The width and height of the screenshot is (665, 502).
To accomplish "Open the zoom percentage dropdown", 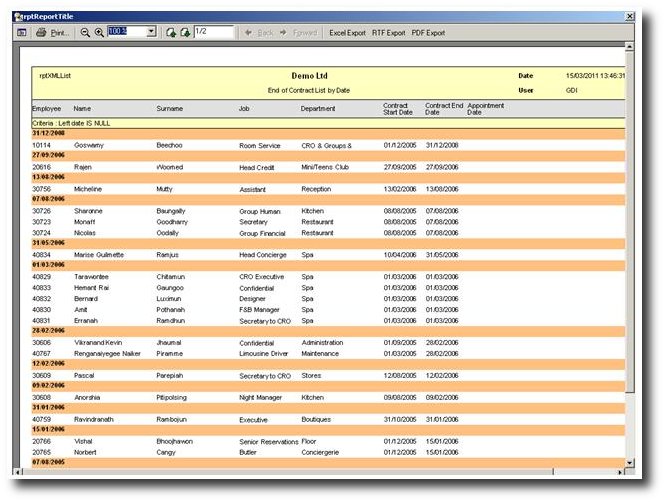I will (x=151, y=33).
